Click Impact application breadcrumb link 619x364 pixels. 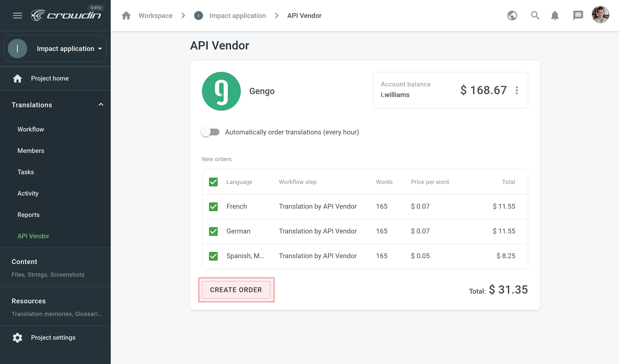[238, 16]
